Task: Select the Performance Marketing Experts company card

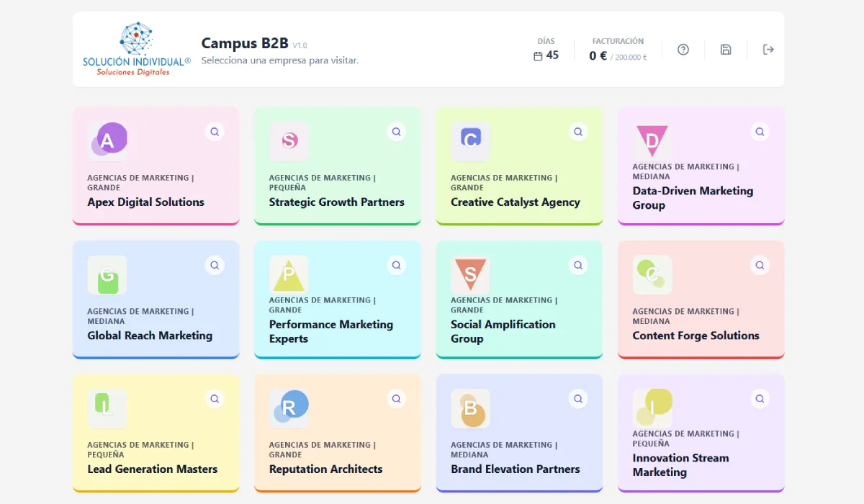Action: [x=338, y=300]
